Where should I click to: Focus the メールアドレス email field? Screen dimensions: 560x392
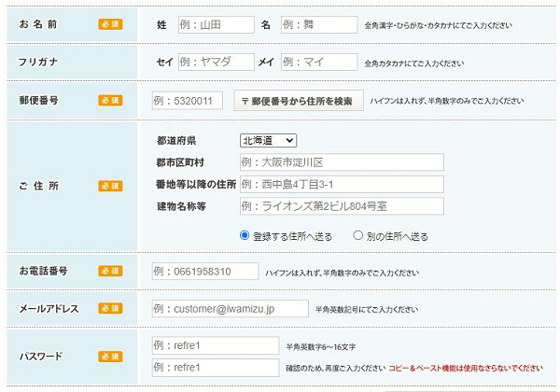[229, 308]
